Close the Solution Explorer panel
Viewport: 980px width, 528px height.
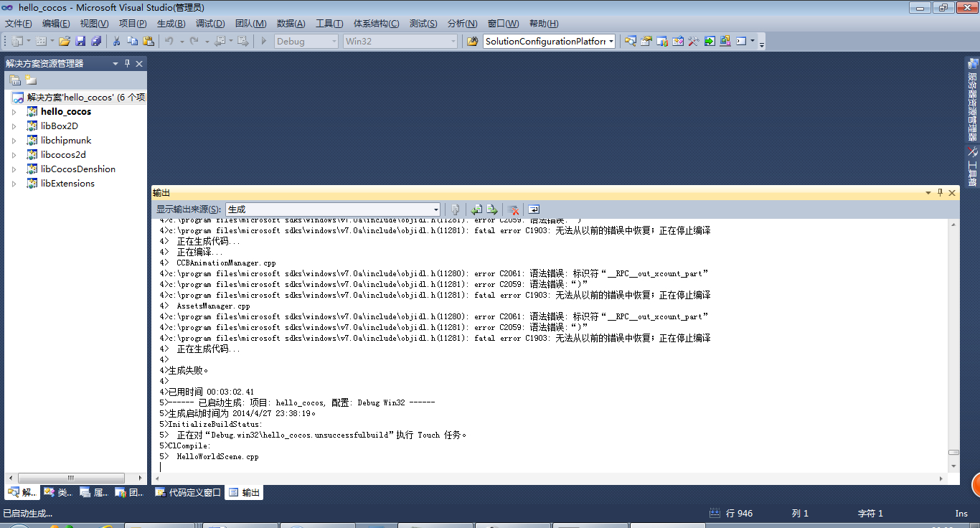click(139, 63)
